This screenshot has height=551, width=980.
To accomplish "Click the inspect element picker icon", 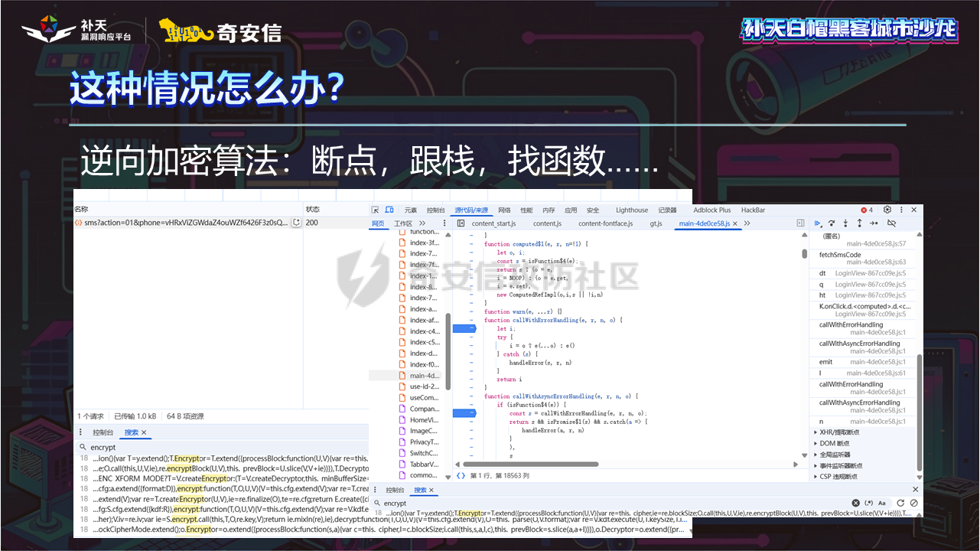I will point(376,210).
